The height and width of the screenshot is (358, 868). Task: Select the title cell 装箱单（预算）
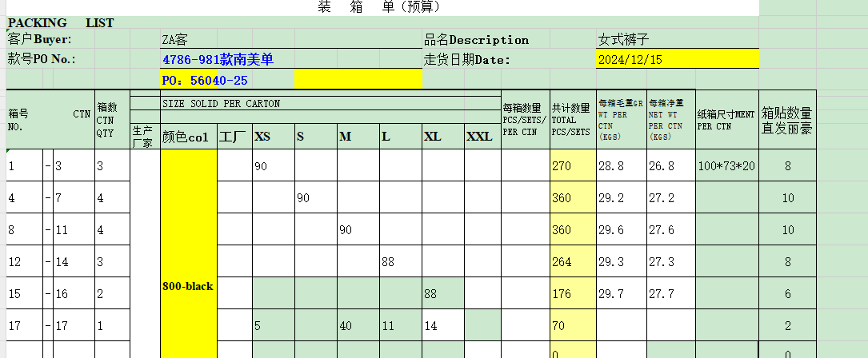(x=378, y=7)
